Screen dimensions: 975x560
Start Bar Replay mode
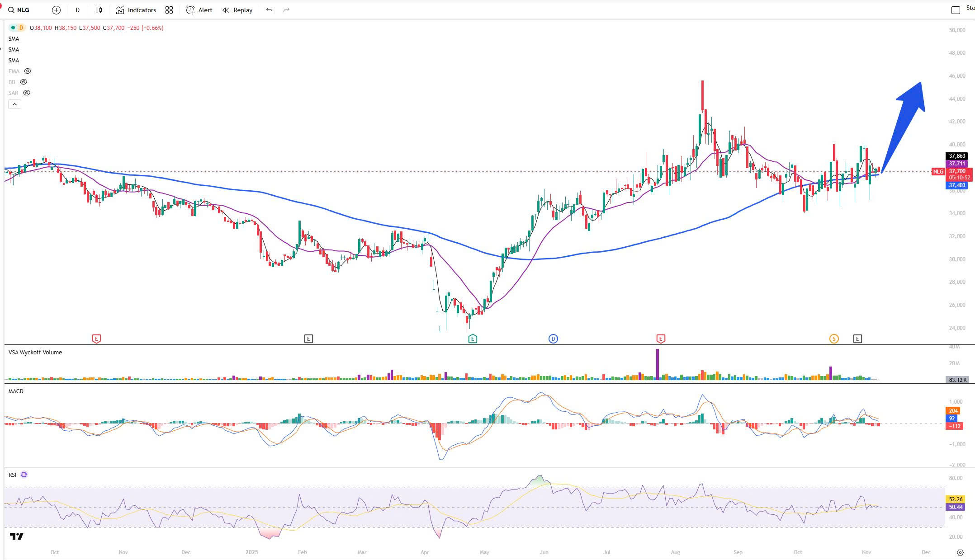[x=237, y=10]
